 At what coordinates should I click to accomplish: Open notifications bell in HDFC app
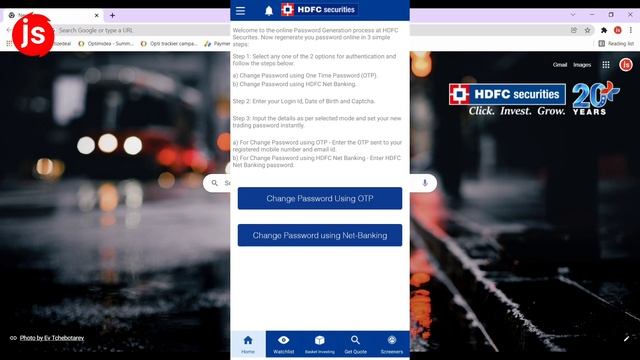269,11
